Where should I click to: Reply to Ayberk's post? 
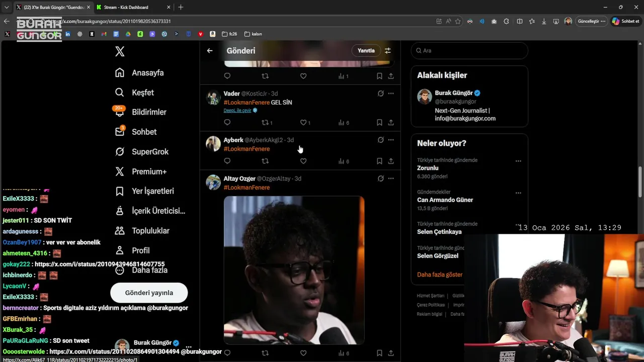point(227,161)
